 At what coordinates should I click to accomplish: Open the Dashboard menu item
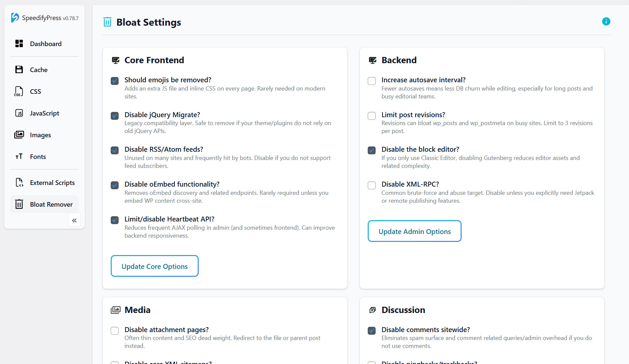tap(44, 43)
